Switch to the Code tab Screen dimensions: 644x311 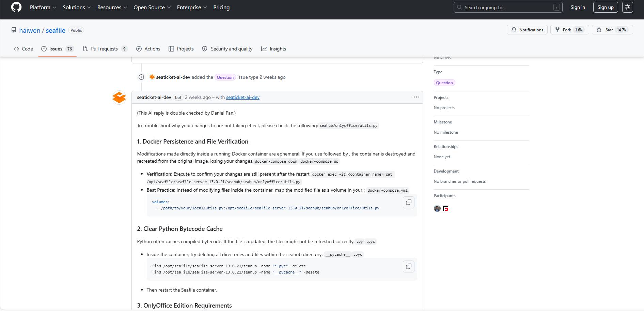tap(23, 49)
